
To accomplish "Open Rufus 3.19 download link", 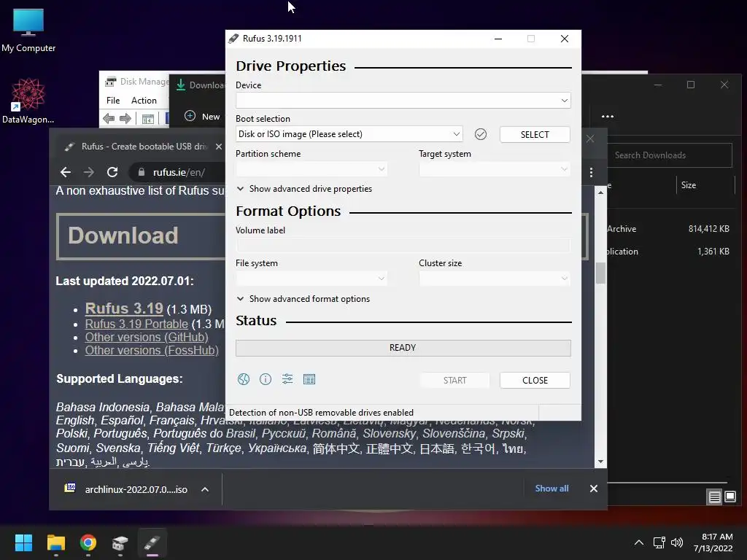I will click(124, 308).
